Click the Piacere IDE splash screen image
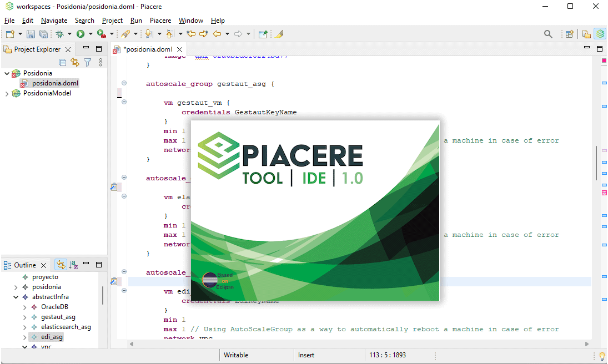Image resolution: width=608 pixels, height=364 pixels. (315, 210)
